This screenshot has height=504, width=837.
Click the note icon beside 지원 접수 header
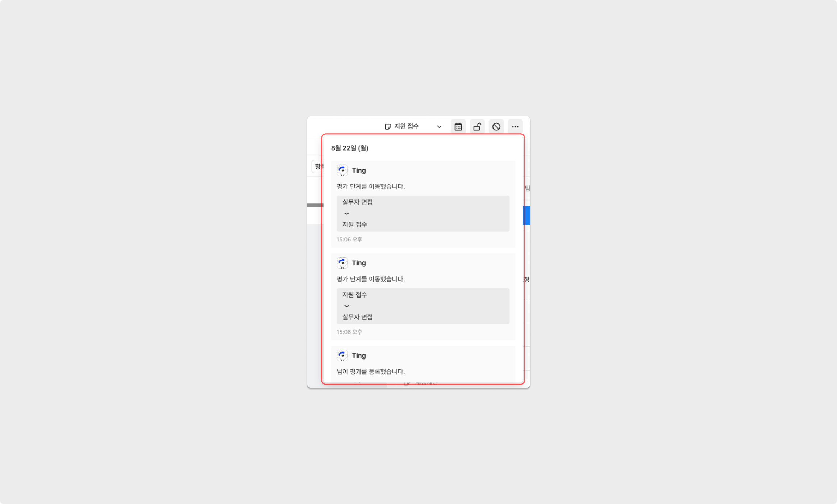[388, 127]
